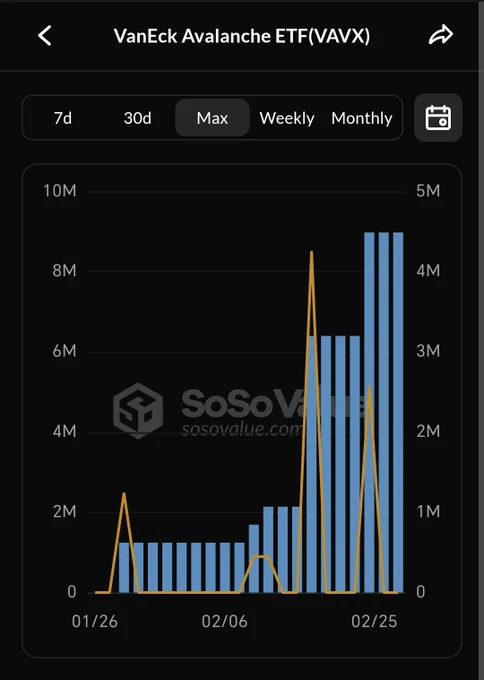Click the 10M left axis label
484x680 pixels.
[x=60, y=191]
